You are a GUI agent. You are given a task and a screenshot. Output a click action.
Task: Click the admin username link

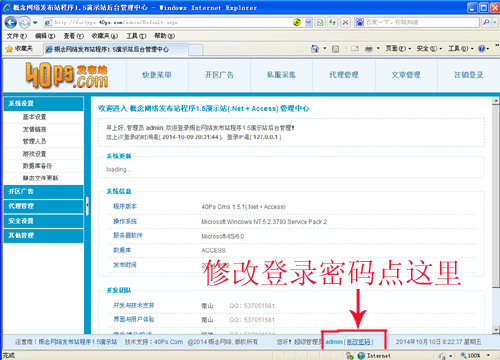[334, 342]
